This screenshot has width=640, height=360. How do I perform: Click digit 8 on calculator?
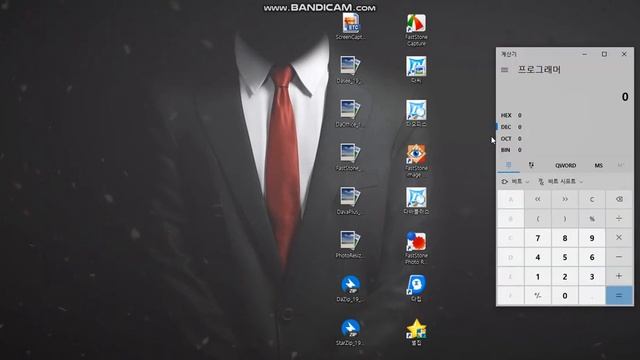tap(565, 238)
